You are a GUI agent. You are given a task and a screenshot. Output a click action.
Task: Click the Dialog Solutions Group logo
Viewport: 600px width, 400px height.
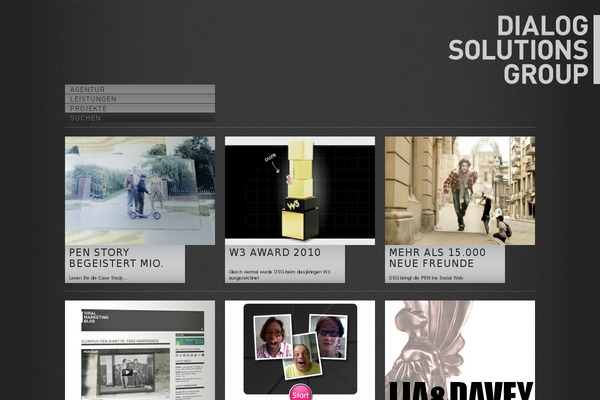(524, 49)
